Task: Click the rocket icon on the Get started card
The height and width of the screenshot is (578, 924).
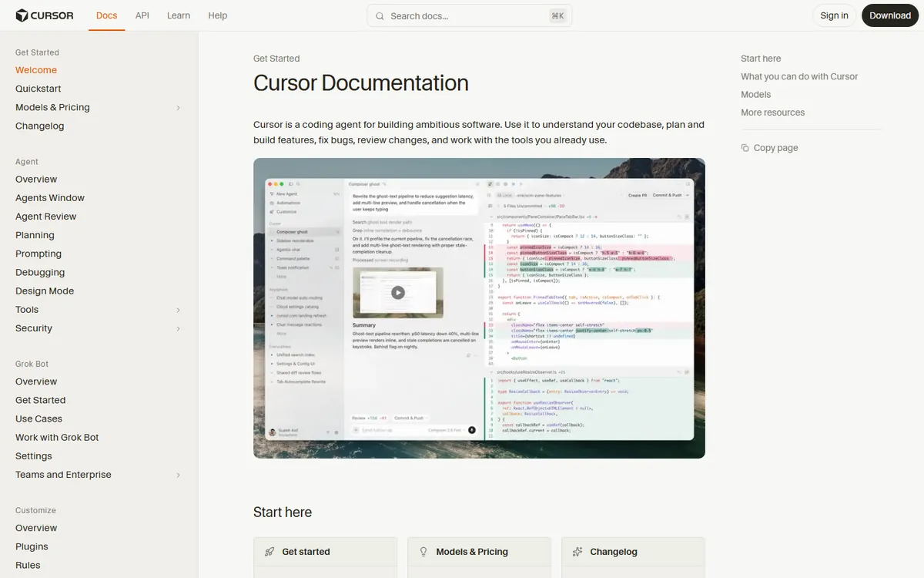Action: [269, 552]
